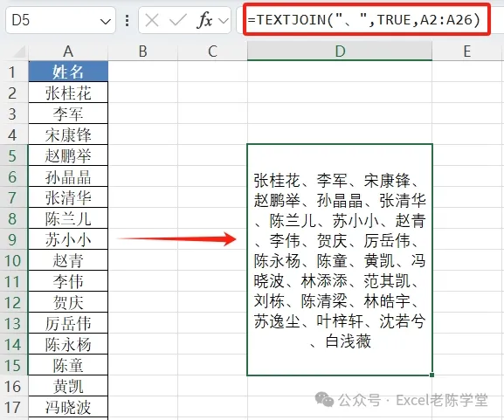Select cell containing 孙晶晶
The image size is (504, 420).
point(68,176)
